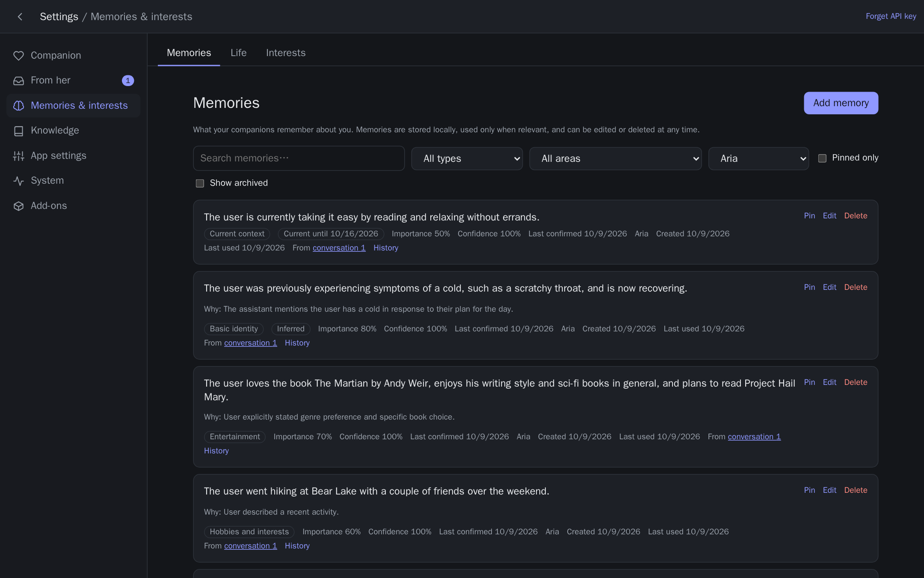The image size is (924, 578).
Task: Click the From her notification badge
Action: click(128, 80)
